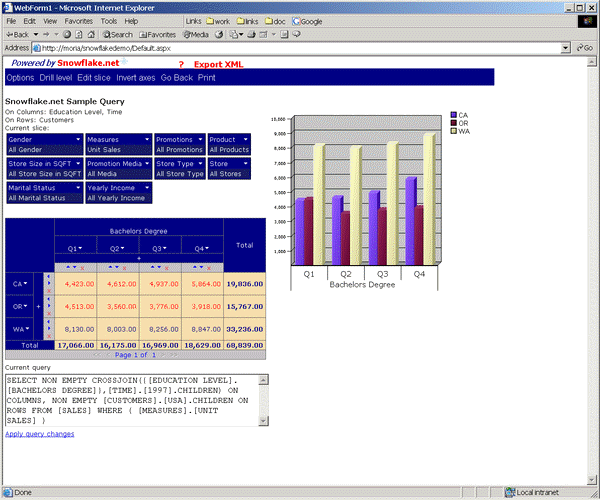Remove Q1 column with red X
The height and width of the screenshot is (500, 600).
[82, 268]
